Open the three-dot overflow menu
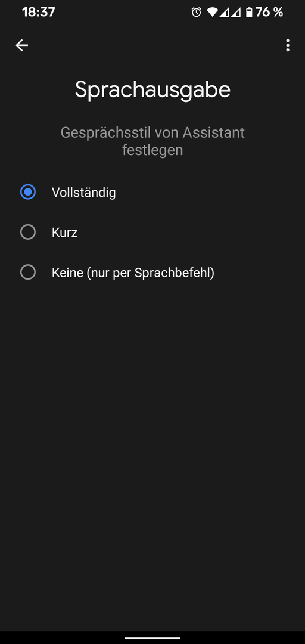The height and width of the screenshot is (644, 305). tap(287, 45)
